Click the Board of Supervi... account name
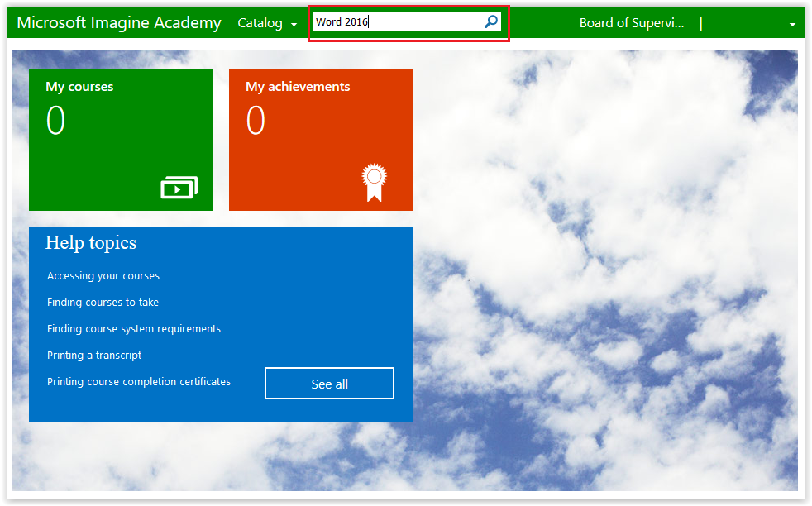812x506 pixels. coord(631,23)
